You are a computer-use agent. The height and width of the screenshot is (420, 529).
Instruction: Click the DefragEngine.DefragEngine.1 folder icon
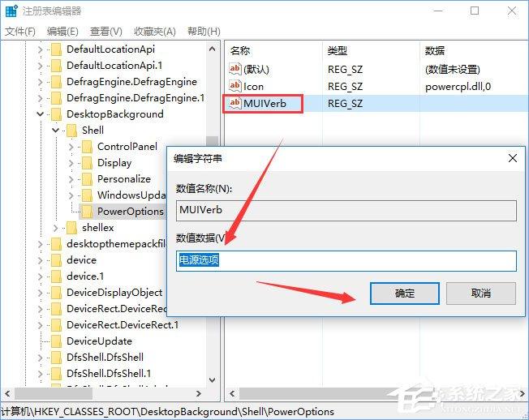coord(56,98)
